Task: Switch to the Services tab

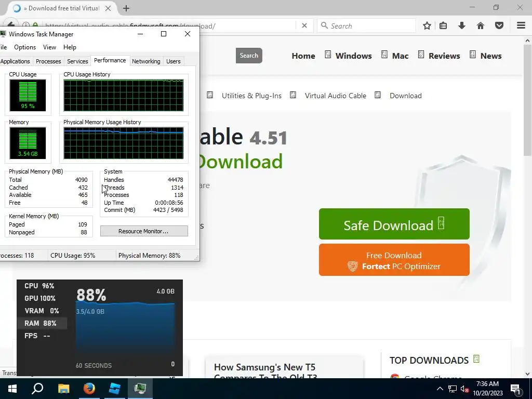Action: click(x=77, y=61)
